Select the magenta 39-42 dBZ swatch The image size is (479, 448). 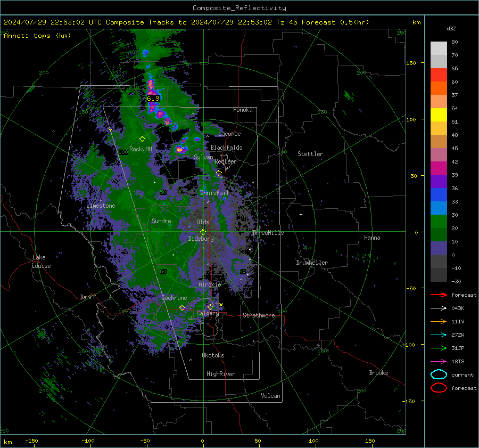pos(439,168)
